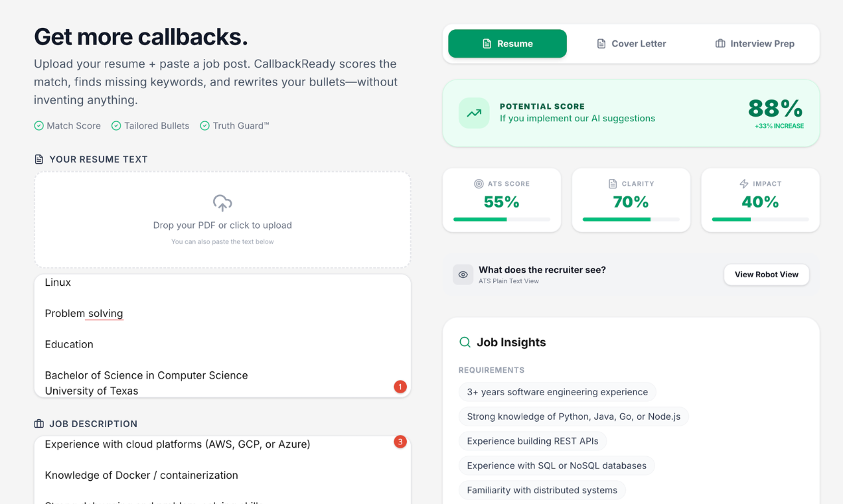Switch to the Cover Letter tab

click(631, 43)
